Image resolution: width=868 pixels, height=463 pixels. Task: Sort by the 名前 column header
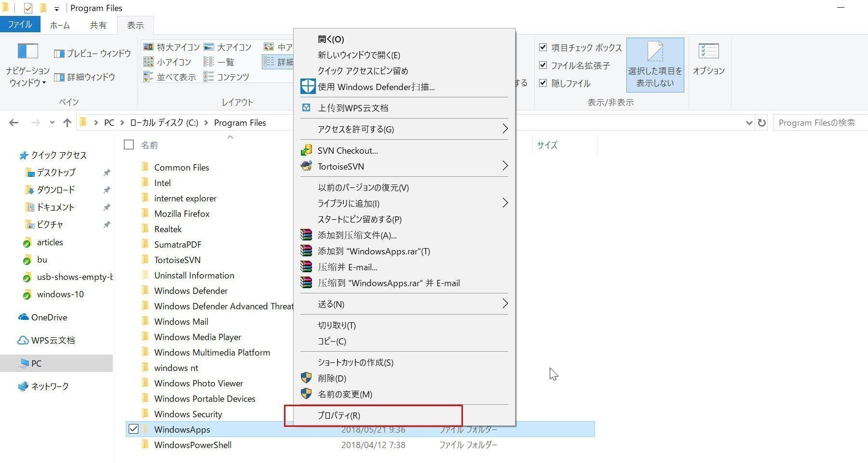tap(149, 145)
